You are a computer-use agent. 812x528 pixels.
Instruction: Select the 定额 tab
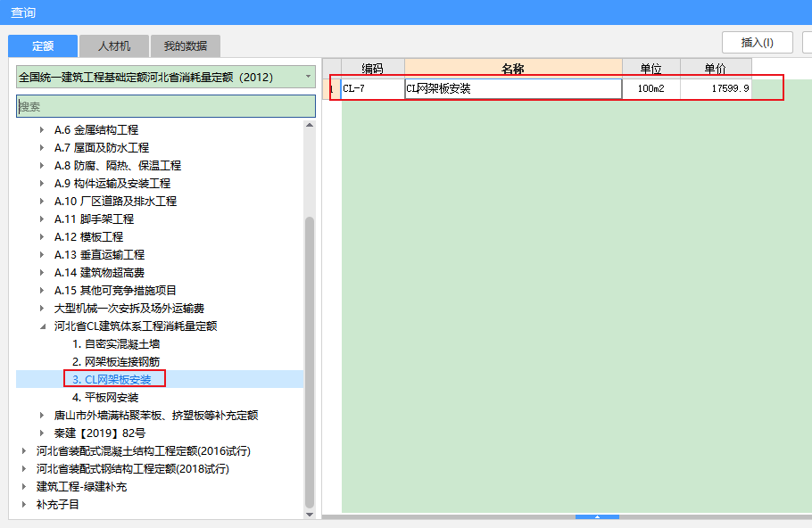42,45
